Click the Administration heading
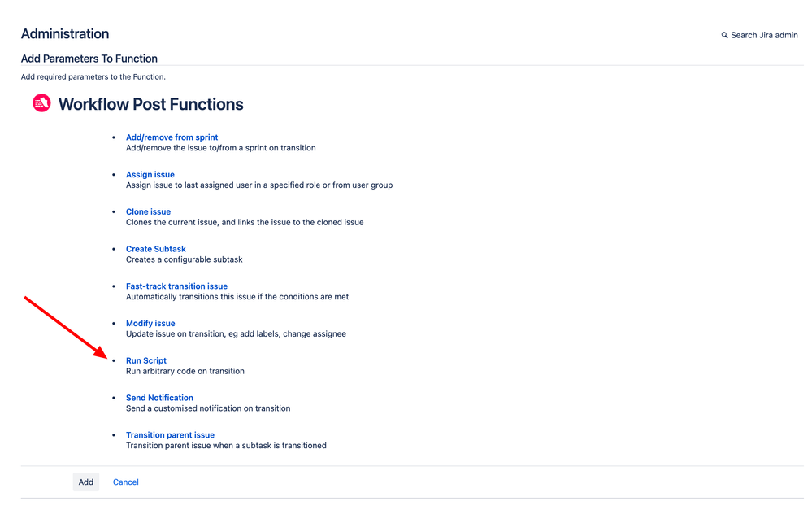 pyautogui.click(x=65, y=33)
